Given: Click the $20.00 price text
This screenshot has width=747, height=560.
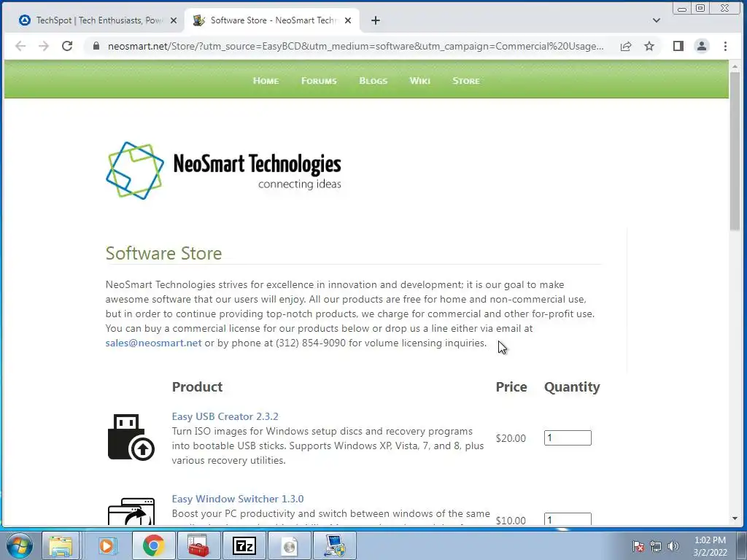Looking at the screenshot, I should pos(511,438).
